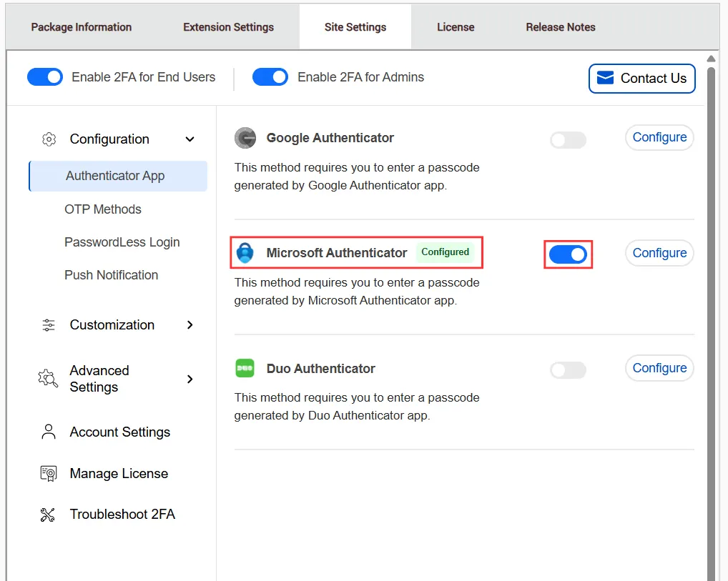Open the Release Notes tab
The width and height of the screenshot is (728, 581).
click(560, 26)
